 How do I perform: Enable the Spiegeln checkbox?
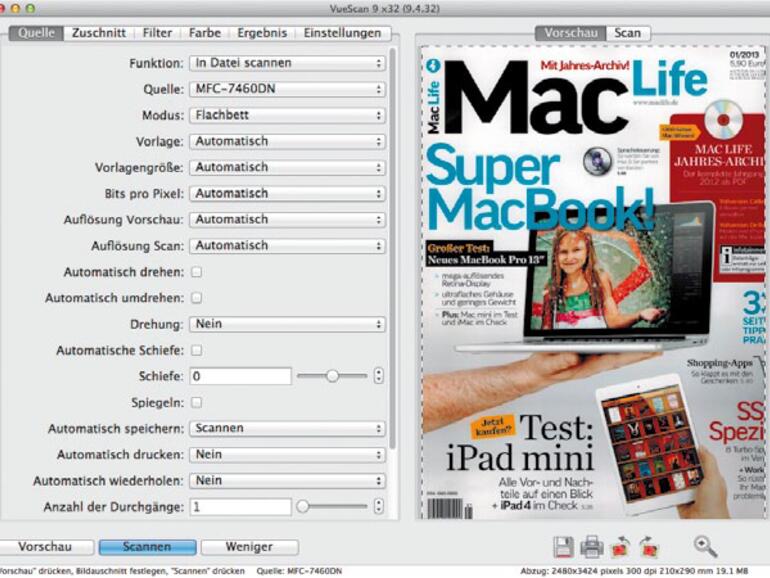pos(196,402)
